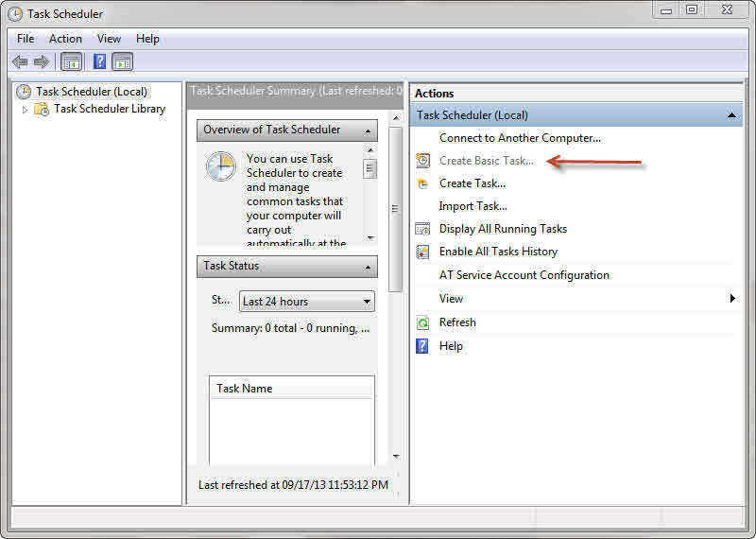Click the Back arrow toolbar icon
This screenshot has width=756, height=539.
(20, 61)
